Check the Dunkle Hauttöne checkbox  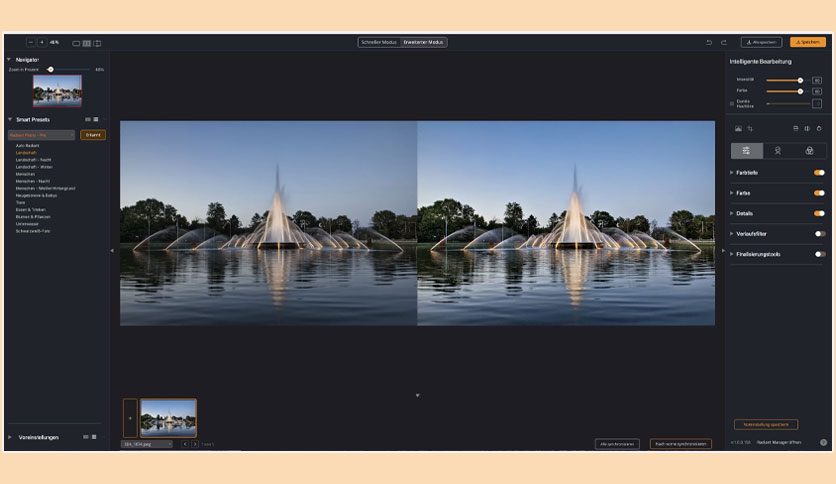click(x=732, y=104)
